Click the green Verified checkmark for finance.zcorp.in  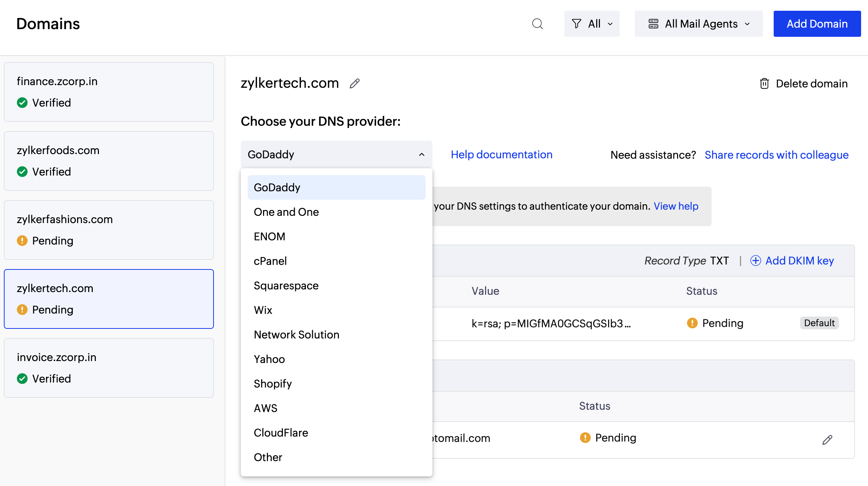22,102
